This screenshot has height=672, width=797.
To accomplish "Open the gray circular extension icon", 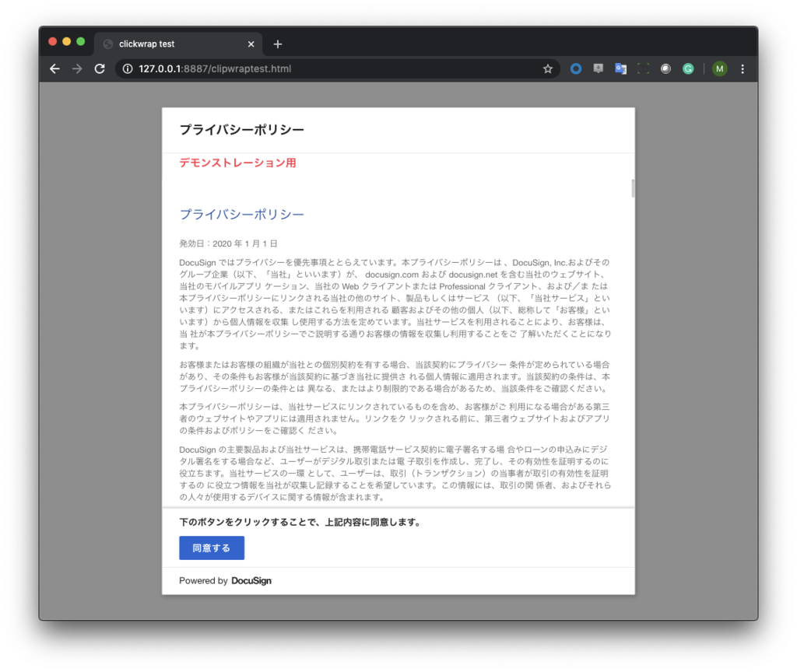I will click(665, 68).
